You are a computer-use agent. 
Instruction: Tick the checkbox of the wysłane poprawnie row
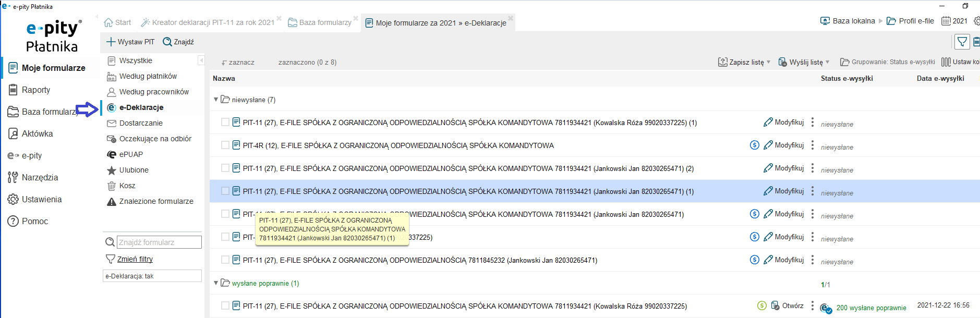click(225, 305)
